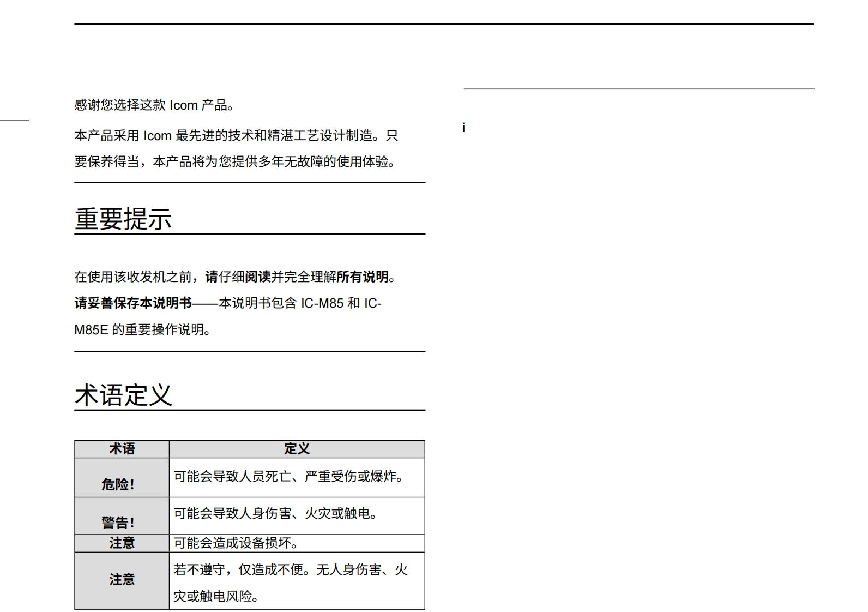Click the definition mentioning 人员死亡

click(290, 477)
